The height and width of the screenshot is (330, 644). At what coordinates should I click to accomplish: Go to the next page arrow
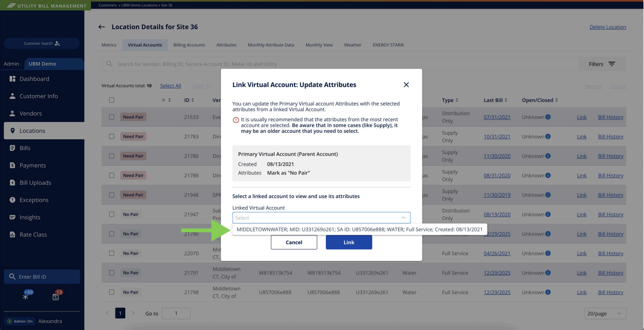[x=133, y=313]
